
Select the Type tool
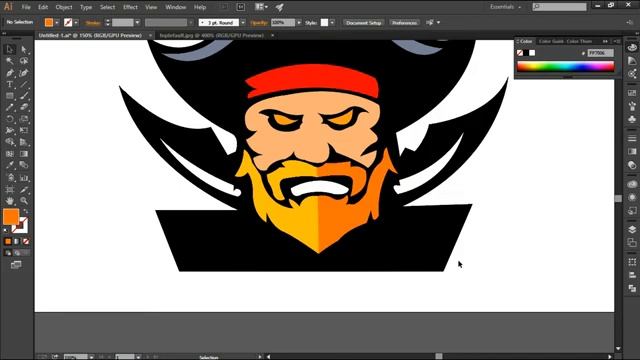click(x=10, y=84)
